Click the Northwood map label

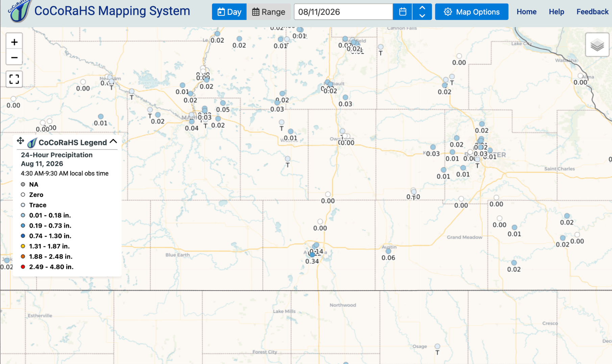tap(343, 305)
